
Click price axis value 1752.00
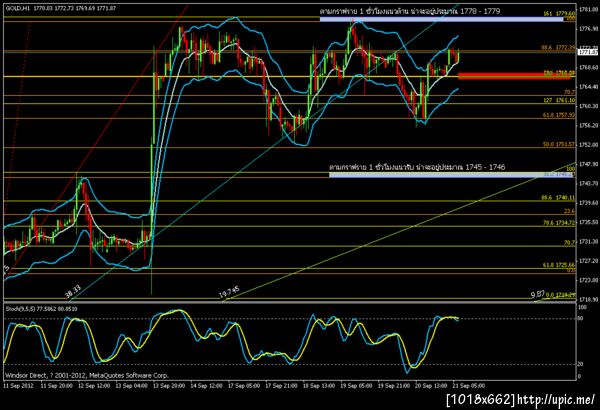point(588,145)
